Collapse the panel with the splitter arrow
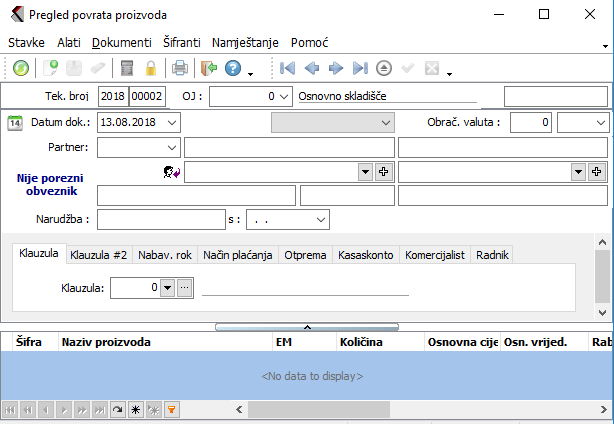The width and height of the screenshot is (614, 424). pos(307,326)
